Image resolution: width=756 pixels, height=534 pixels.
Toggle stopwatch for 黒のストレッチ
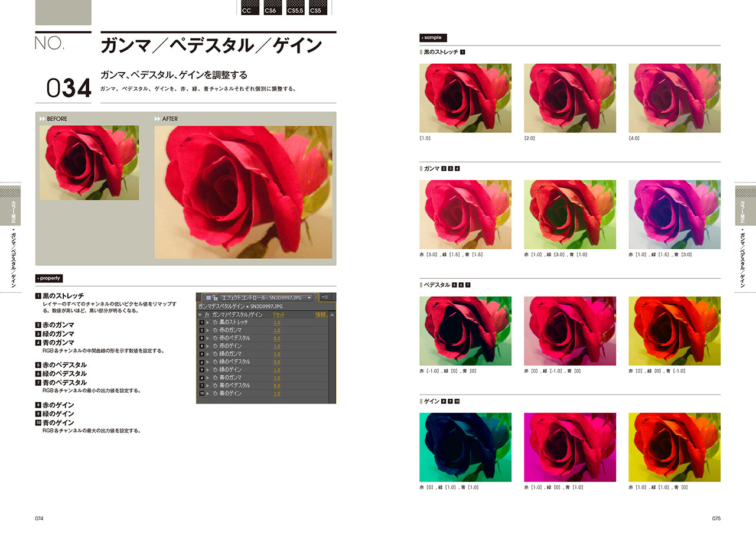pyautogui.click(x=216, y=323)
